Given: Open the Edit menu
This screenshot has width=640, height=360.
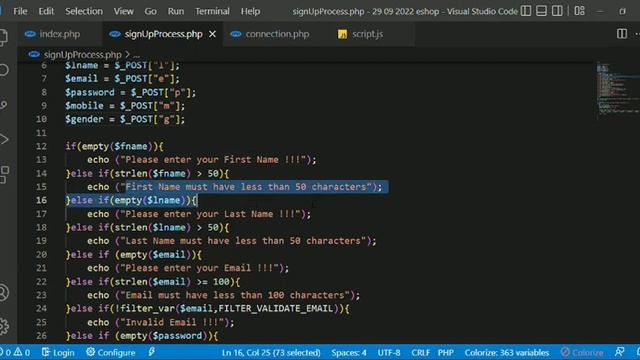Looking at the screenshot, I should 46,11.
